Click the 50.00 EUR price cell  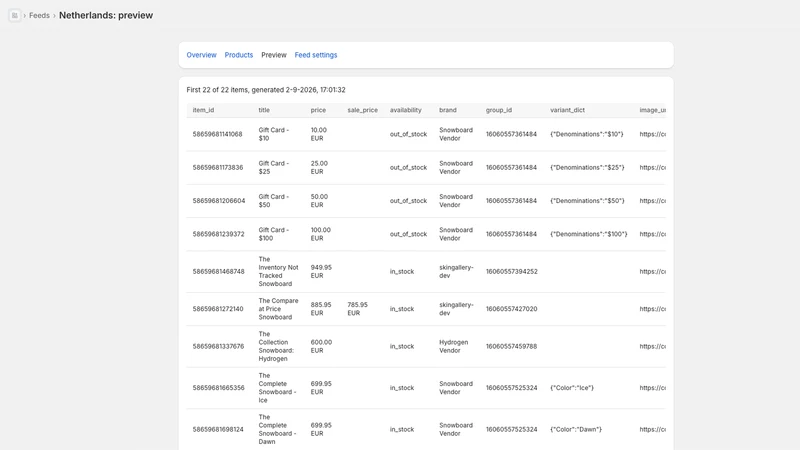point(319,201)
